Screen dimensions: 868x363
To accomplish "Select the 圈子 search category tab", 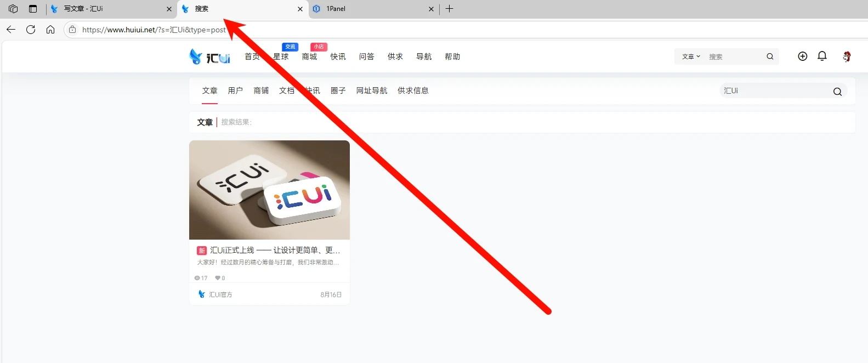I will [338, 90].
